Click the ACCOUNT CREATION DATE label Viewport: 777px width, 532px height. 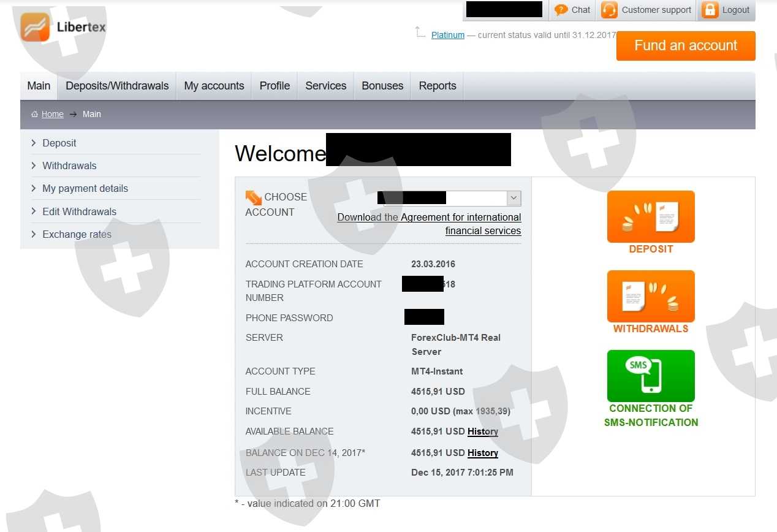point(305,264)
